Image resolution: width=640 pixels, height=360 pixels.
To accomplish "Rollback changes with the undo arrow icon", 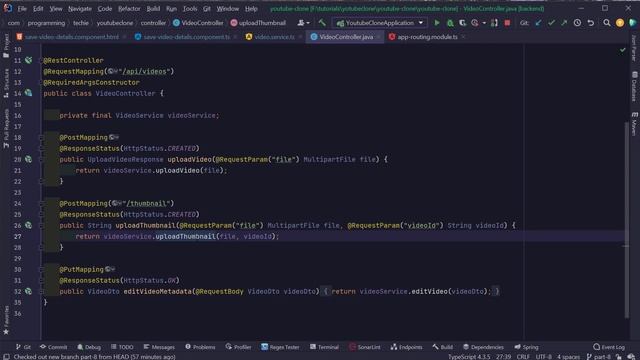I will (591, 23).
